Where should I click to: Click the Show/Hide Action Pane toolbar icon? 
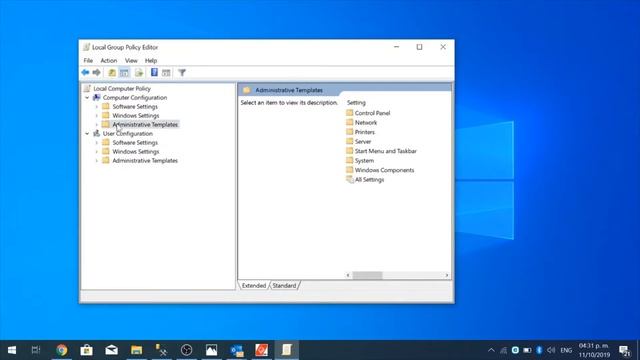coord(166,73)
